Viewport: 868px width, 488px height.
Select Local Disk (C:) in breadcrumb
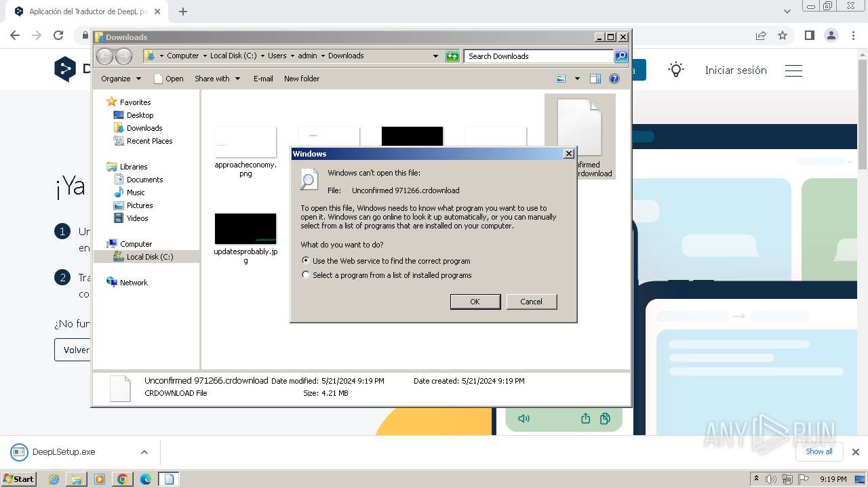click(x=233, y=56)
